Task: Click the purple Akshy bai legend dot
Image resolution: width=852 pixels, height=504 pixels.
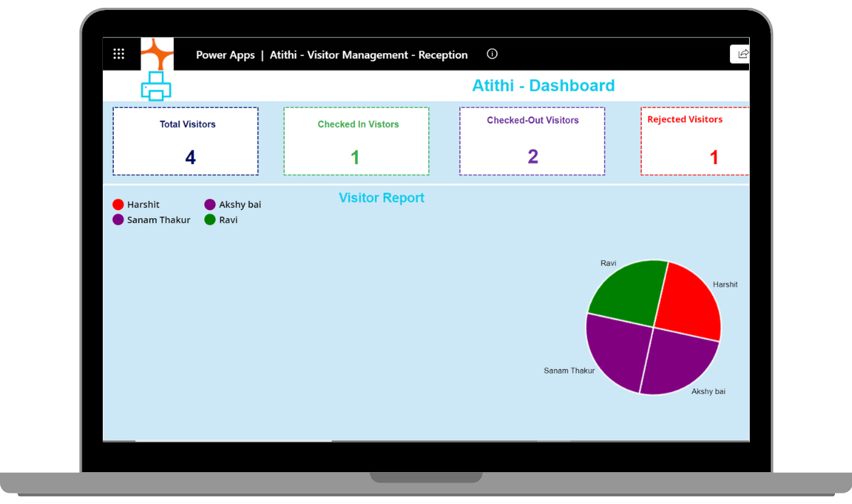Action: (x=209, y=204)
